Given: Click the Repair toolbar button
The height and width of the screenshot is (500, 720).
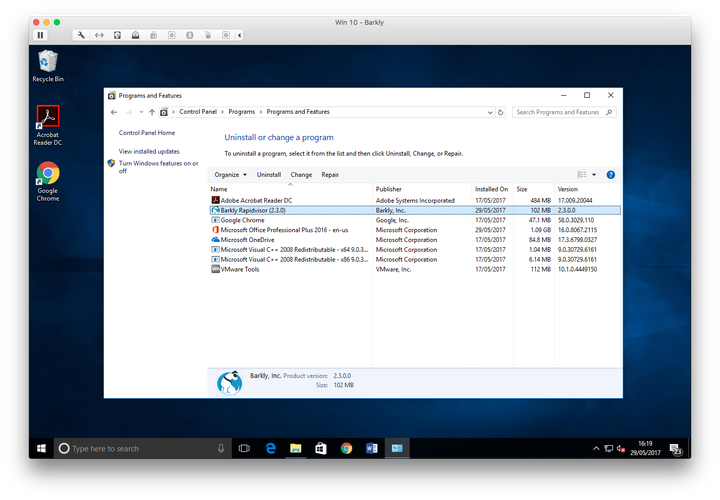Looking at the screenshot, I should tap(330, 175).
